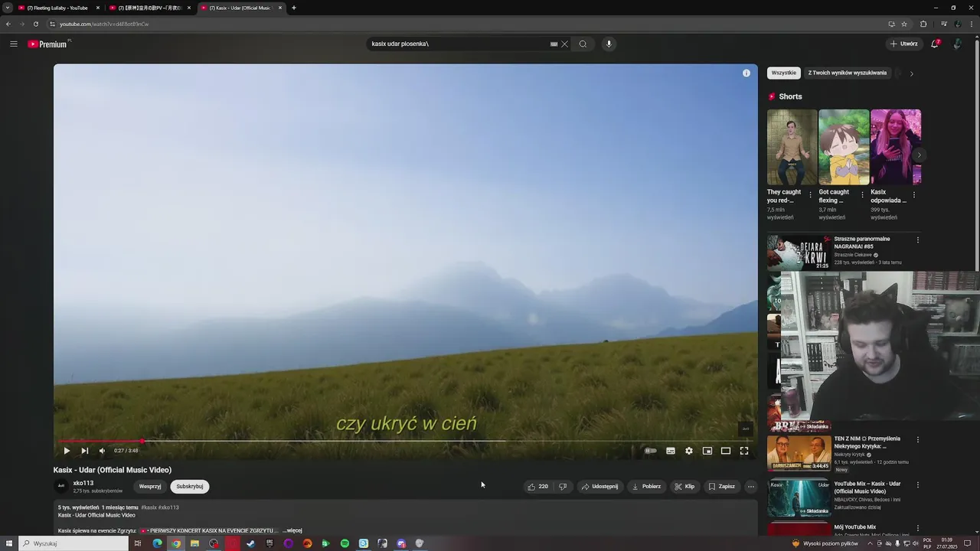Open options for TEN Z NIM video
980x551 pixels.
tap(918, 440)
